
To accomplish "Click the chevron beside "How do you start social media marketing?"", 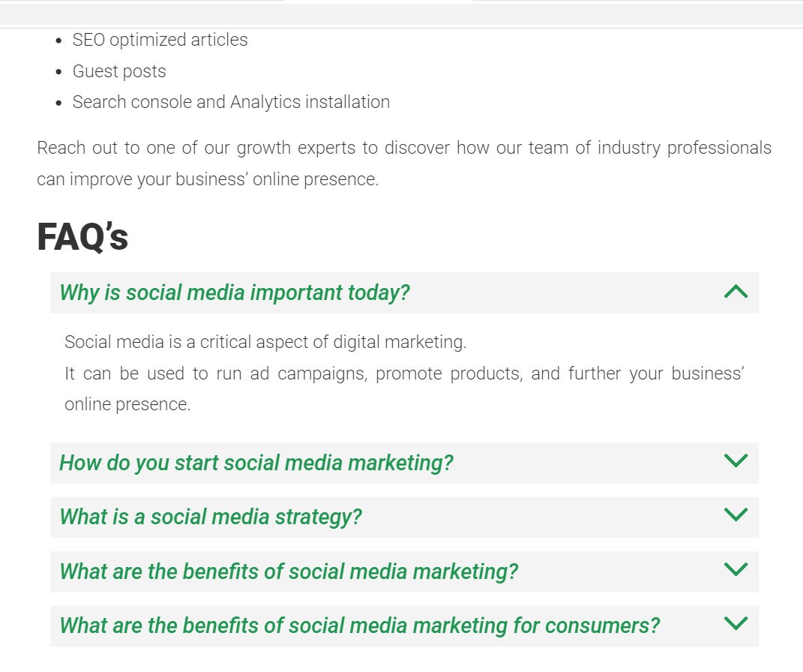I will (736, 460).
